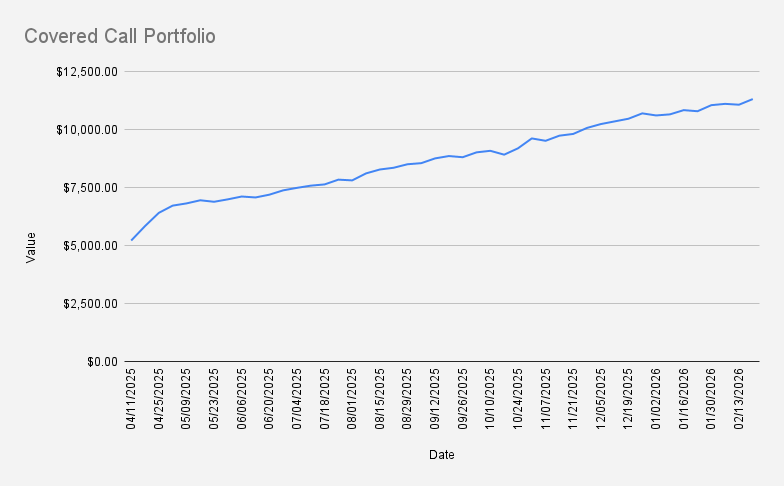
Task: Select the $7,500.00 axis label
Action: tap(89, 188)
